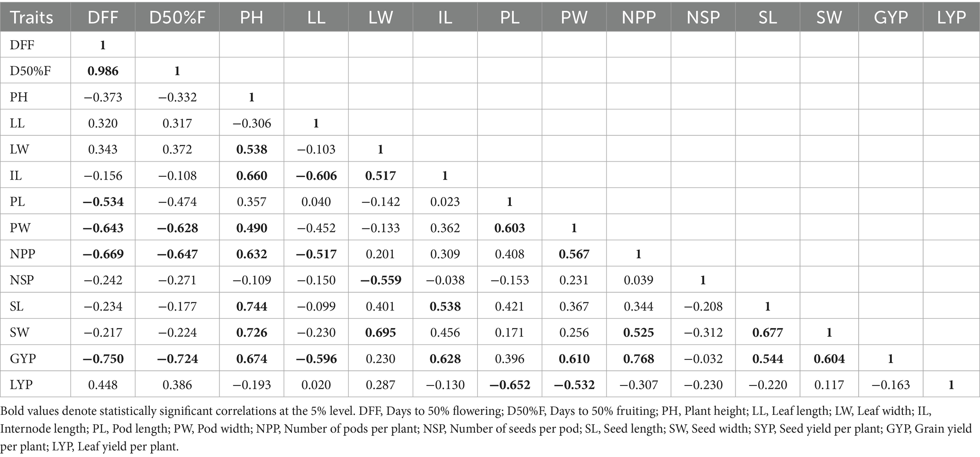Select the Traits header cell

tap(31, 18)
